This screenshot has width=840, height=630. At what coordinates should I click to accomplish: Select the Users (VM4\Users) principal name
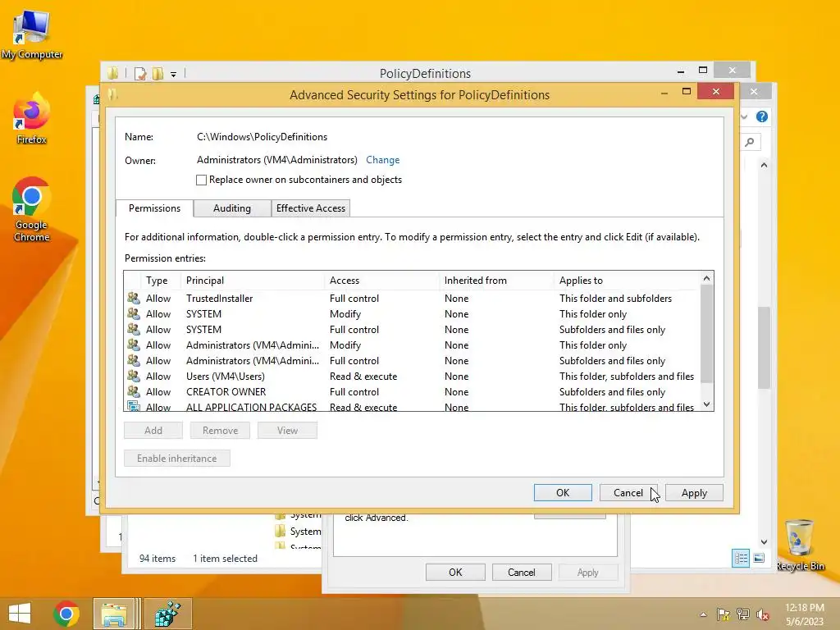coord(226,376)
